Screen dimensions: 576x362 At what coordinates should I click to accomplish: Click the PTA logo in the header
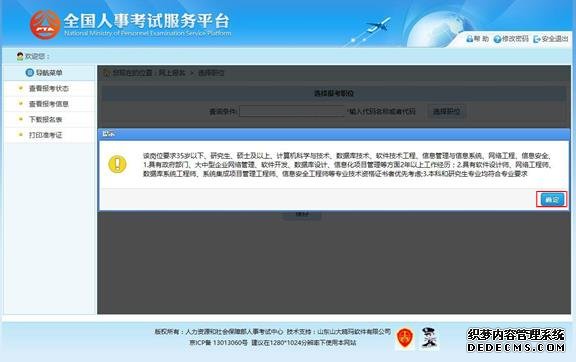(45, 25)
